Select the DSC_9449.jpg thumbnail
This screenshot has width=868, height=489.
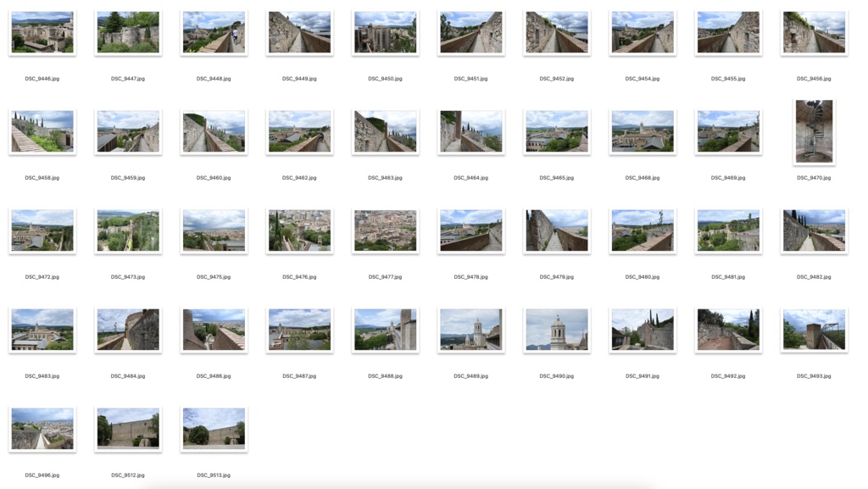[299, 33]
